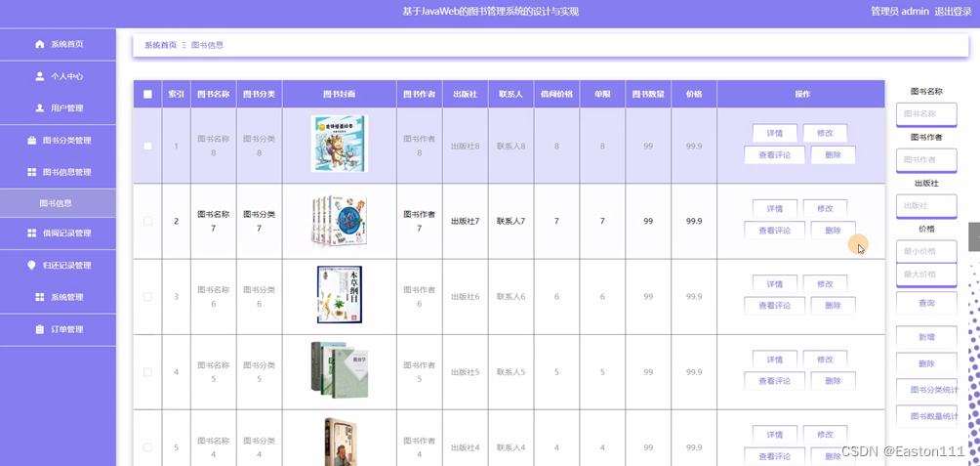Click 删除 button for 图书名称6
The height and width of the screenshot is (466, 980).
[x=834, y=306]
